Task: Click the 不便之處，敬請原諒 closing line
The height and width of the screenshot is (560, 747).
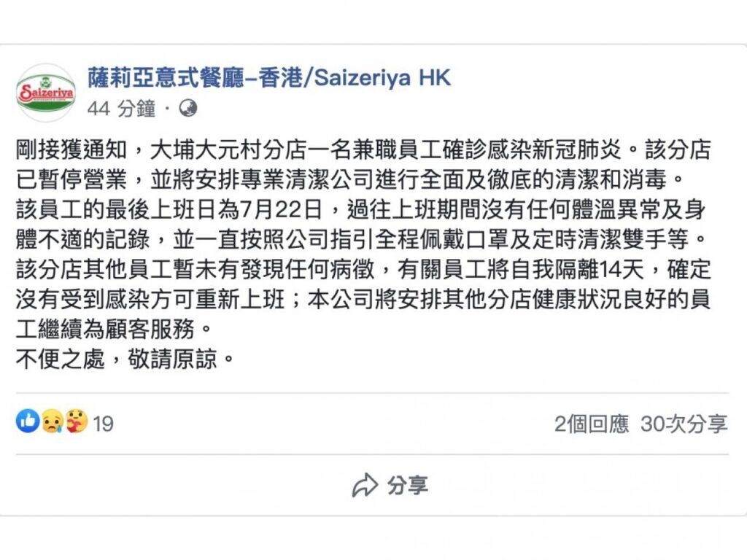Action: coord(125,359)
